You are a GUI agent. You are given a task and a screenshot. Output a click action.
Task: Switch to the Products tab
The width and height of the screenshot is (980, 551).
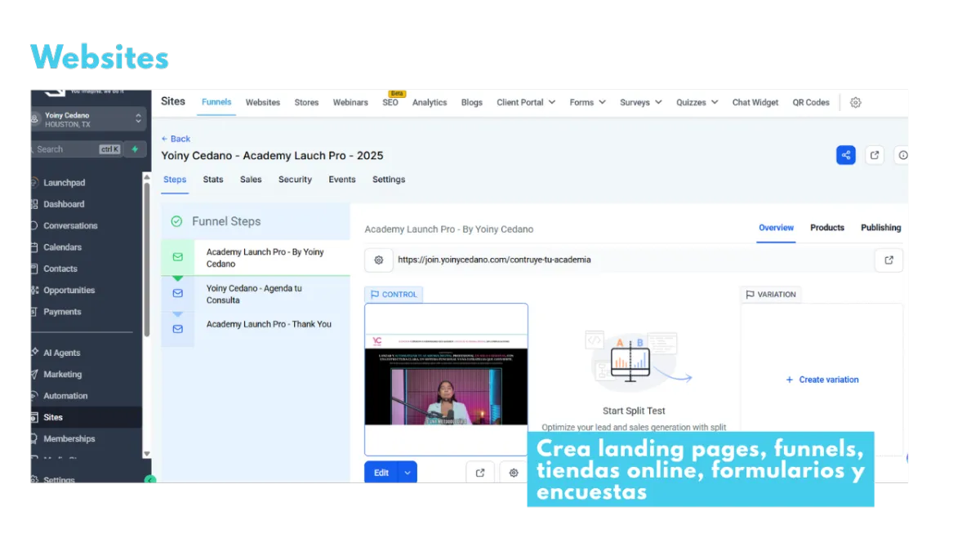[827, 228]
